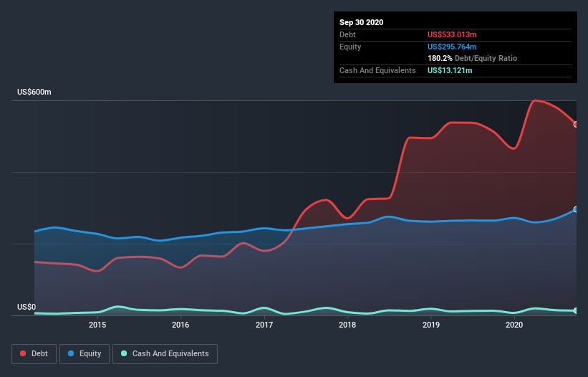
Task: Select the Debt endpoint marker on red line
Action: [x=576, y=124]
